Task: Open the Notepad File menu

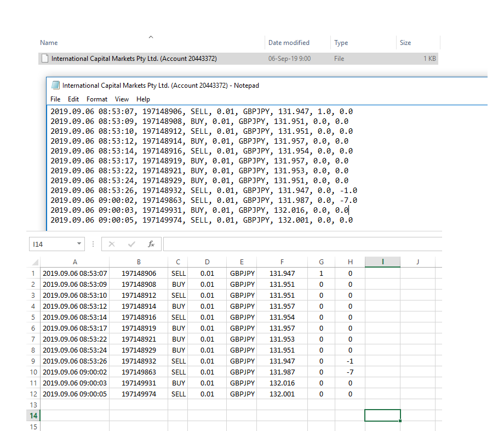Action: click(55, 99)
